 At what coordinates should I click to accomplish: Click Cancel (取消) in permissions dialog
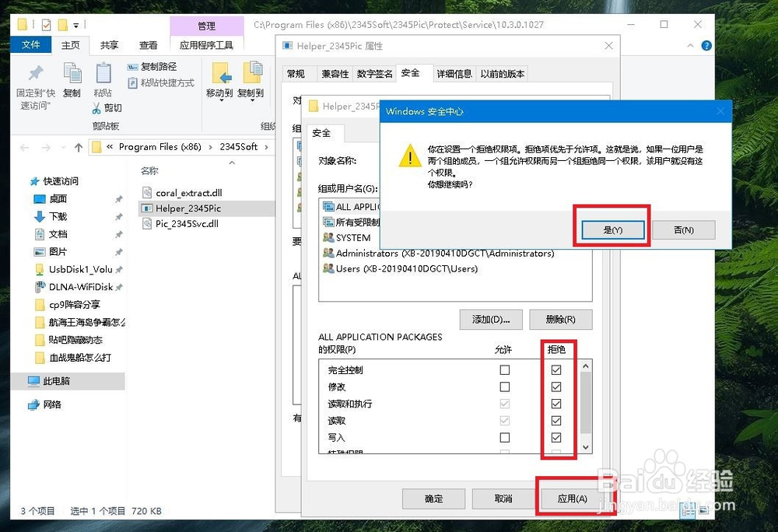(x=503, y=499)
